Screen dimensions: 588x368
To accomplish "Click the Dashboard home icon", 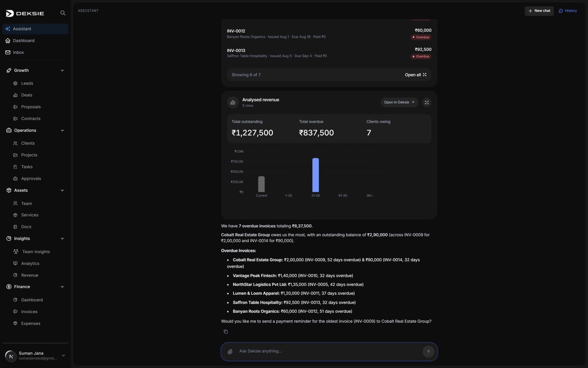I will point(8,40).
